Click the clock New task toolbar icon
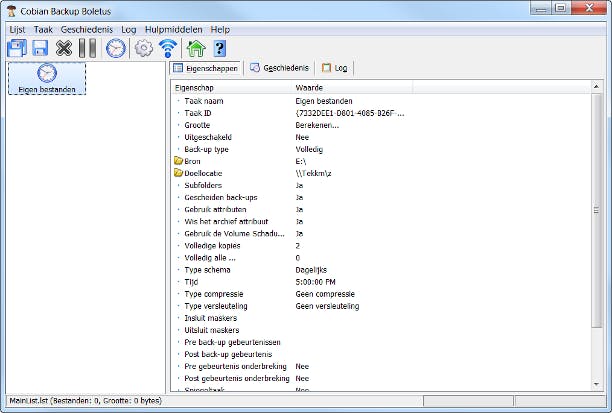The width and height of the screenshot is (612, 413). coord(116,48)
